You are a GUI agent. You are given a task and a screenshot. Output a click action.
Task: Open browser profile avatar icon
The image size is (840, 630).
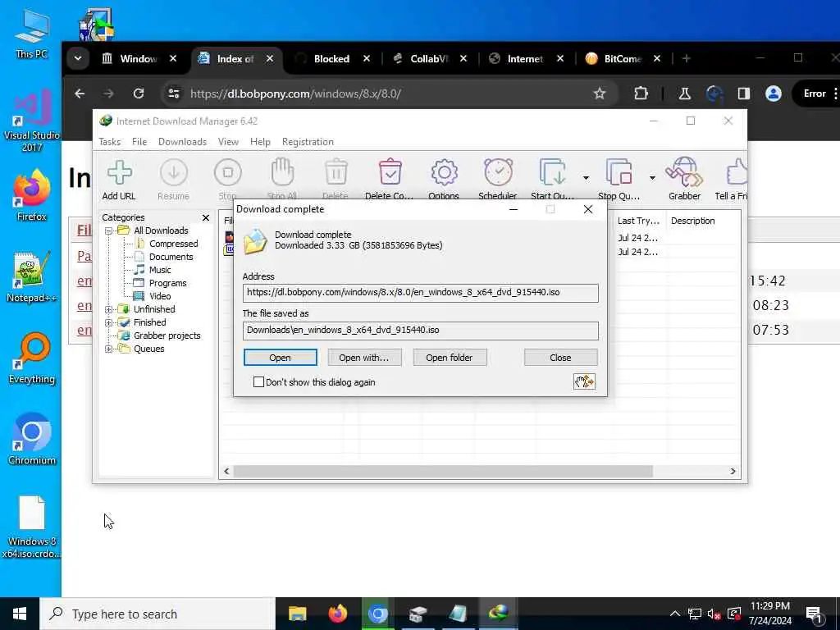pos(773,94)
